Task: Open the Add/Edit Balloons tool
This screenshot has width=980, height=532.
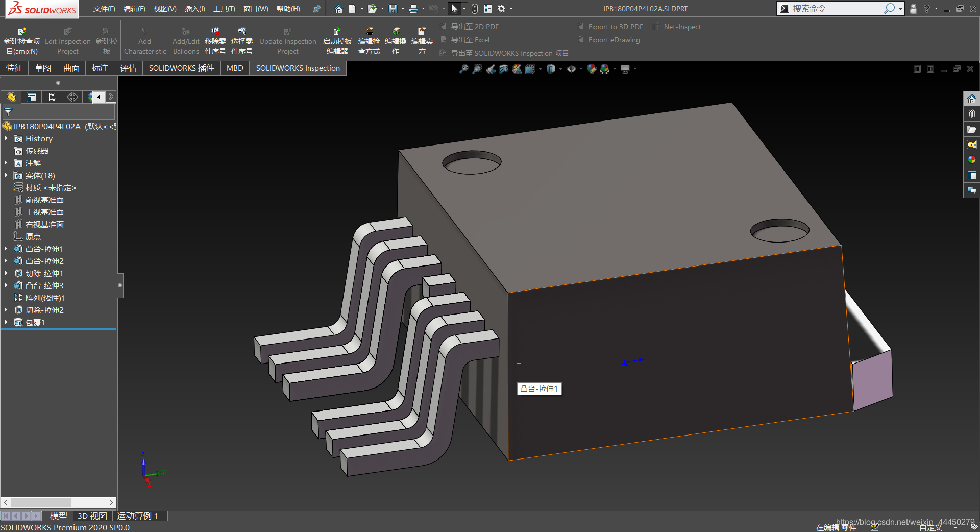Action: (x=185, y=40)
